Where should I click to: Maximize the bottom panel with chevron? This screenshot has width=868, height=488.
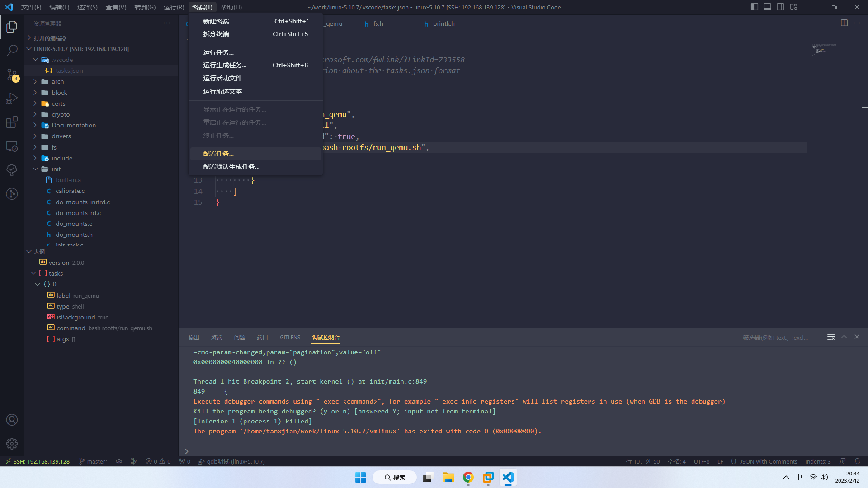[844, 337]
